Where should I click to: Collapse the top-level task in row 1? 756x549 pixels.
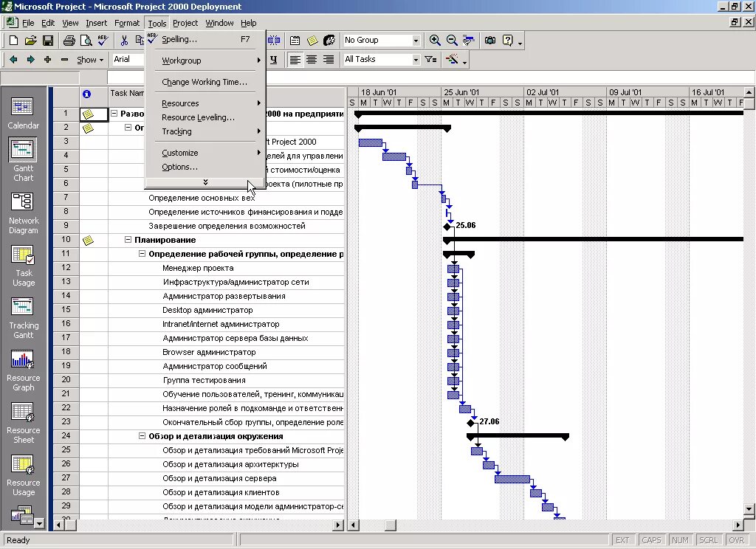coord(114,114)
